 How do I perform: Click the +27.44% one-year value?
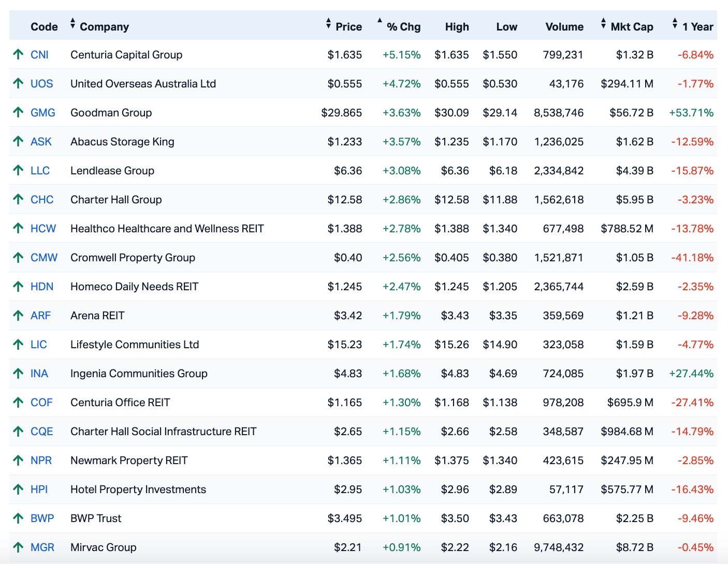coord(691,374)
